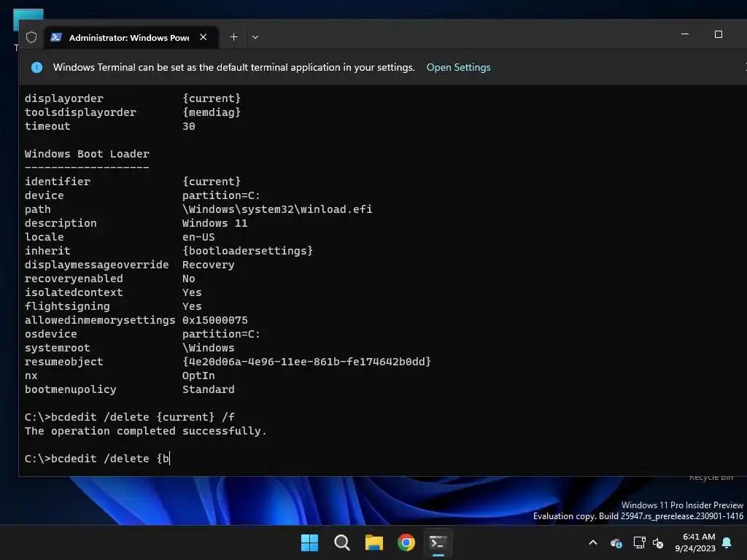Click the 'systemroot' label
The width and height of the screenshot is (747, 560).
[x=57, y=348]
